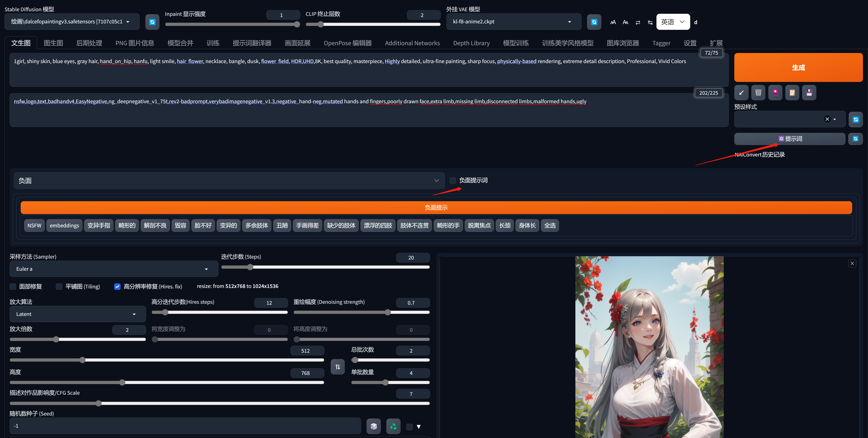Uncheck the 高分辨率修复 Hires fix checkbox
Screen dimensions: 868x438
[x=117, y=287]
